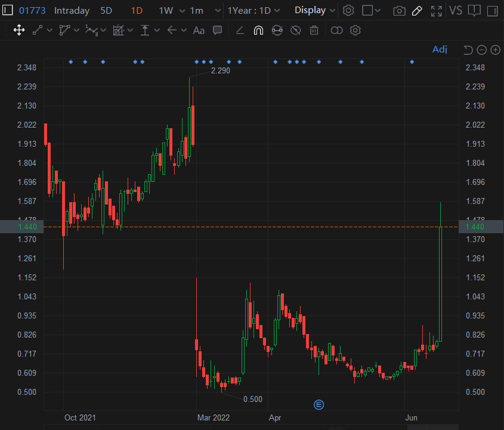Click the 0.500 low price annotation
The width and height of the screenshot is (504, 430).
pyautogui.click(x=253, y=399)
